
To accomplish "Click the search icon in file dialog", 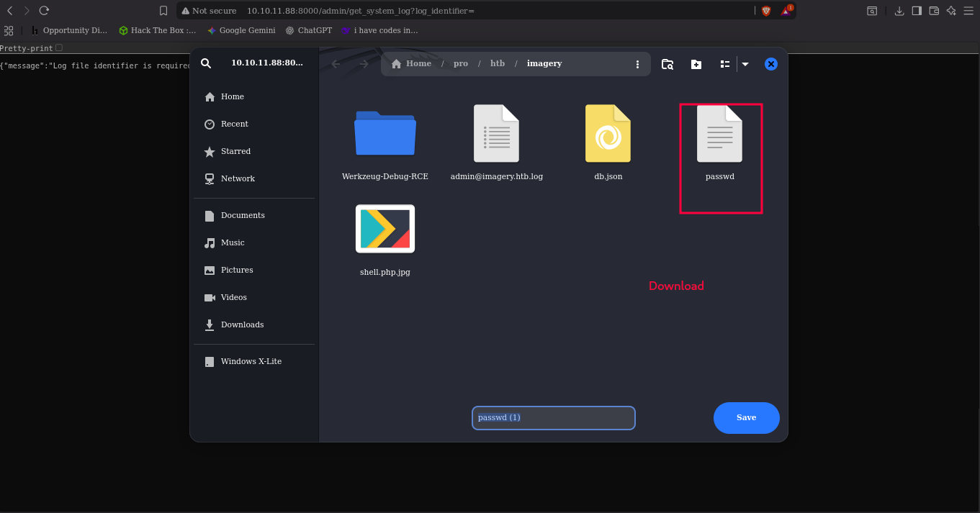I will [x=206, y=63].
